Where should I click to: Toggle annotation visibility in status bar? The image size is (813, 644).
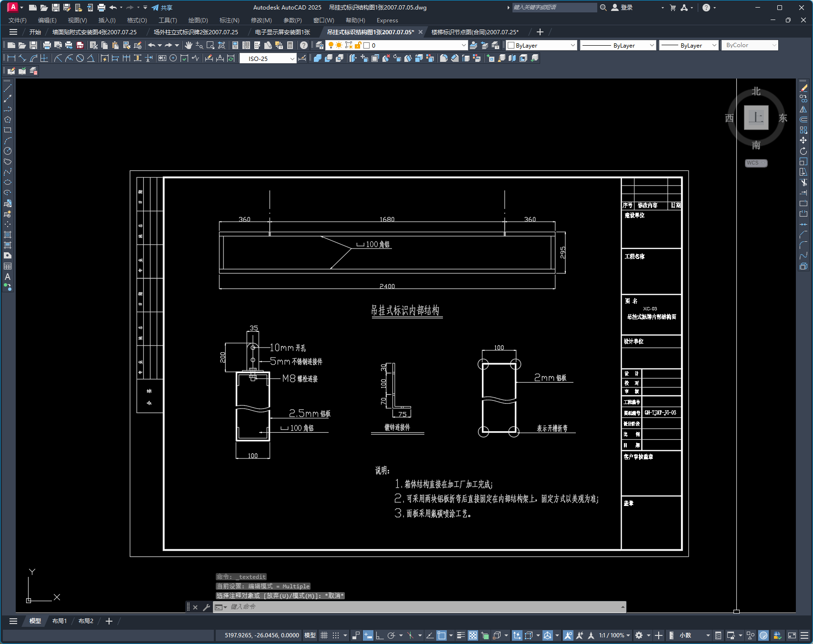(568, 635)
